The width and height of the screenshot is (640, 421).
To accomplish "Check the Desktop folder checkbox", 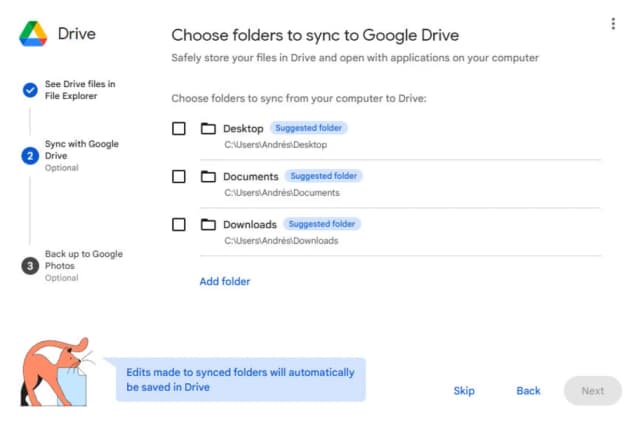I will pyautogui.click(x=179, y=129).
